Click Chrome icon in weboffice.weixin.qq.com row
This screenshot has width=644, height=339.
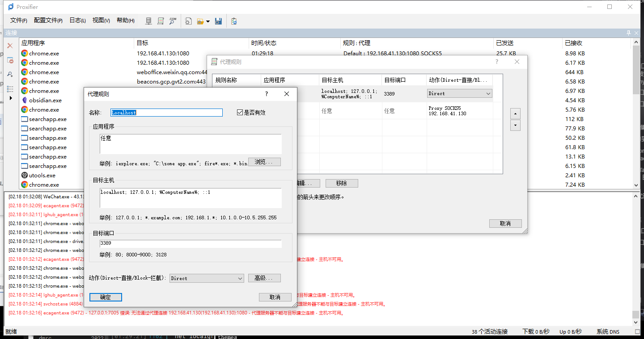click(25, 72)
